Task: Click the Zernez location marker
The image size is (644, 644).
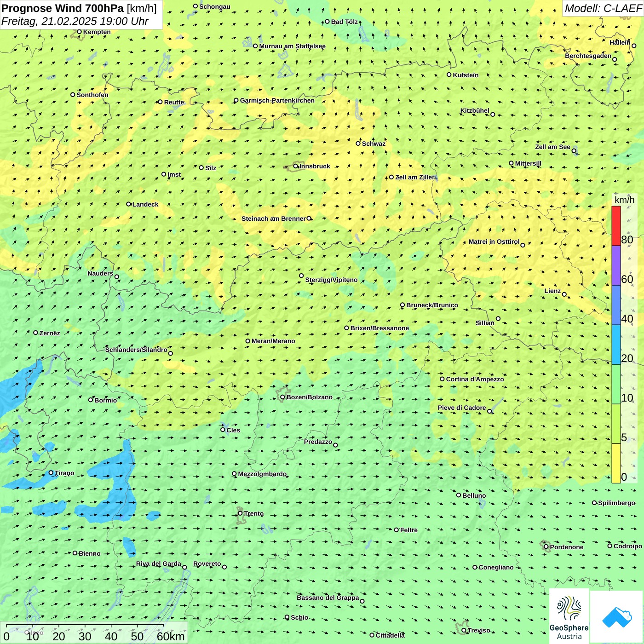Action: click(35, 333)
